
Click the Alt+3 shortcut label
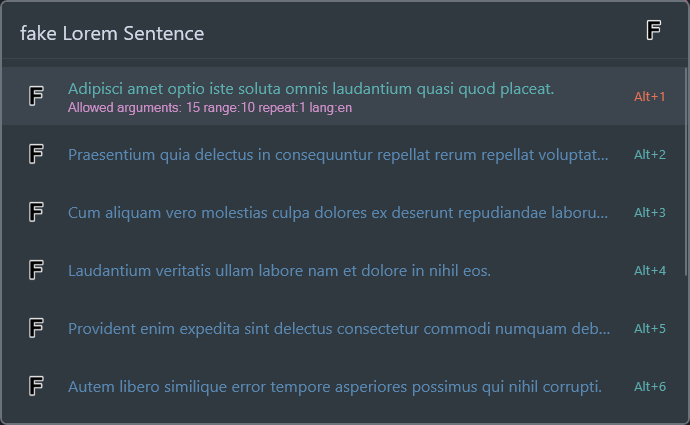tap(650, 213)
